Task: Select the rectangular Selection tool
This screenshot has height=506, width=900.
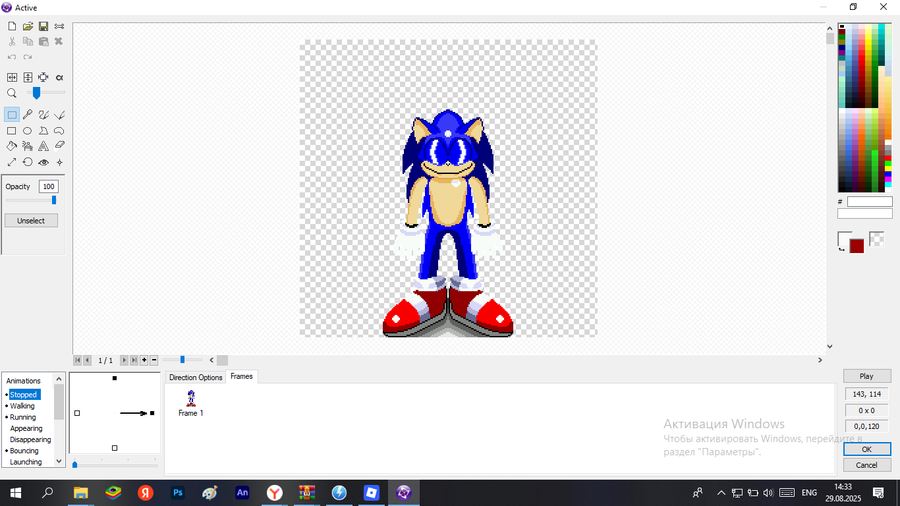Action: (11, 115)
